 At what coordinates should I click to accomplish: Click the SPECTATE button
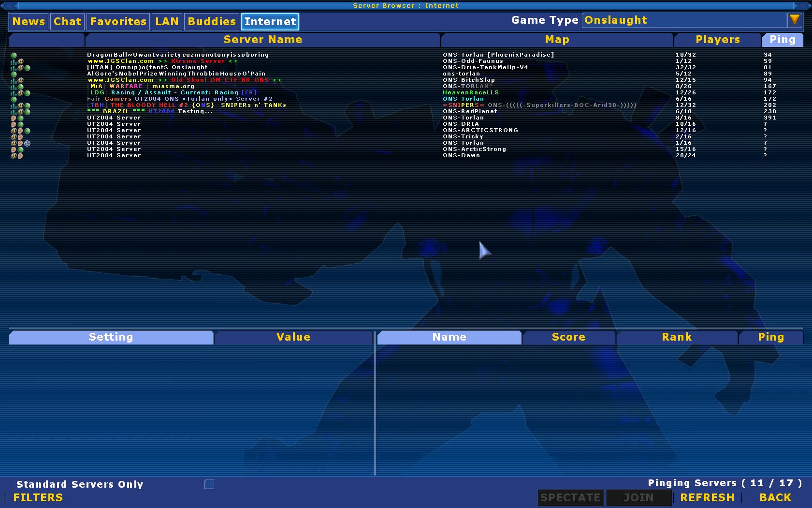(570, 497)
